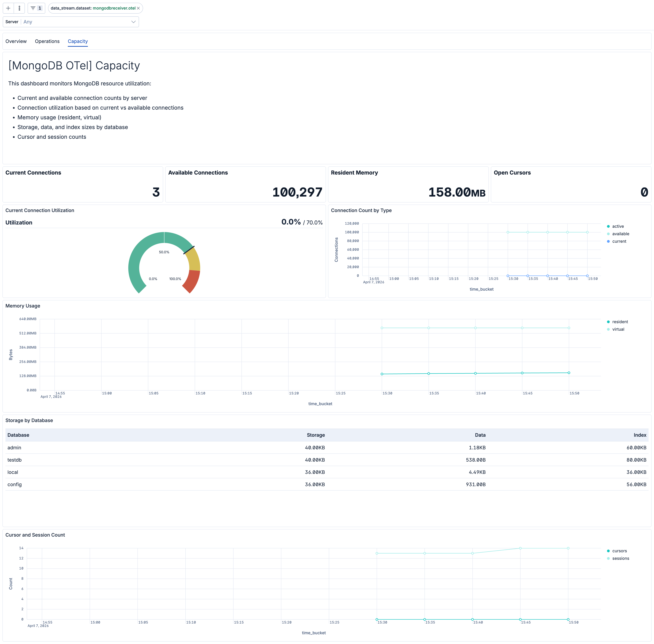654x644 pixels.
Task: Click the filter count icon showing 1
Action: click(36, 8)
